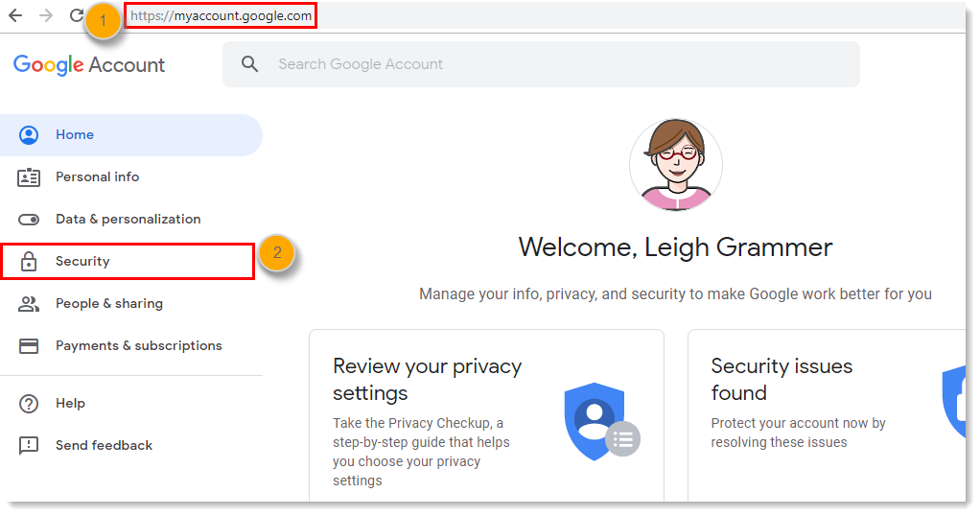Open the Google Account logo link
Image resolution: width=980 pixels, height=516 pixels.
tap(89, 64)
